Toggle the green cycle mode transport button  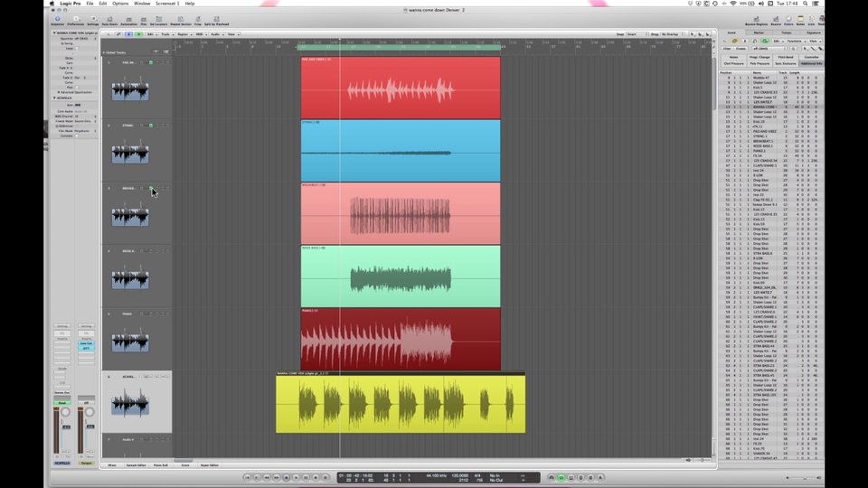click(x=561, y=477)
